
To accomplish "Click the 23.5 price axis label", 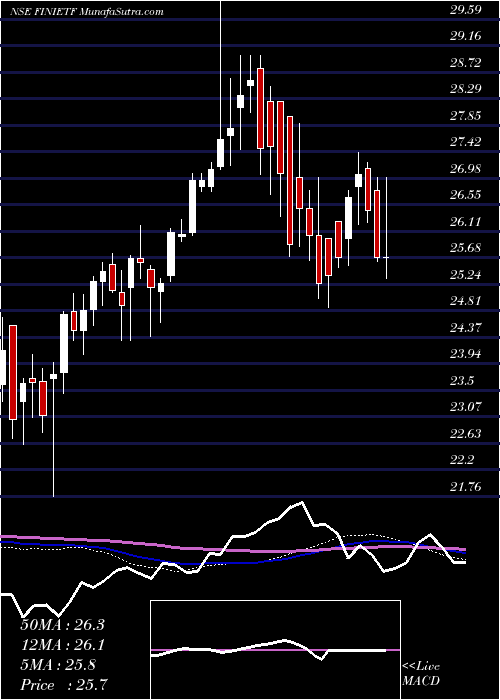I will 462,381.
